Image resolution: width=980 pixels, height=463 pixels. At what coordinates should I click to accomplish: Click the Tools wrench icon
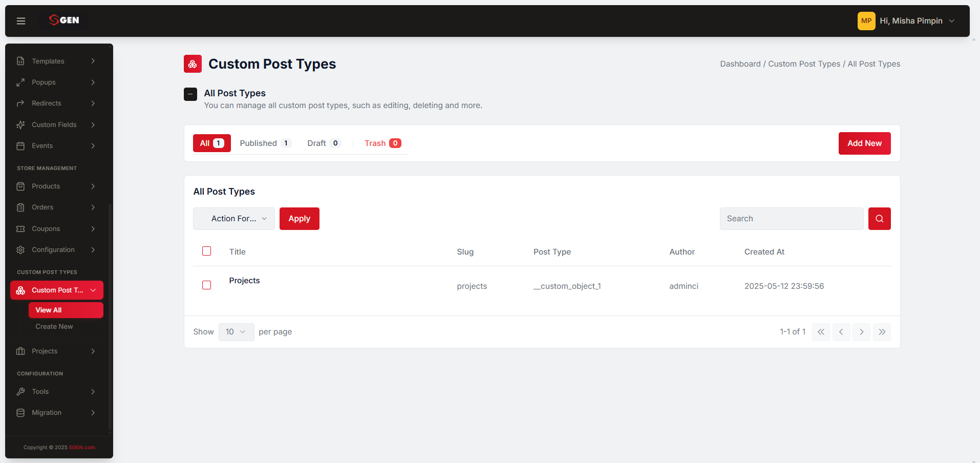(20, 392)
